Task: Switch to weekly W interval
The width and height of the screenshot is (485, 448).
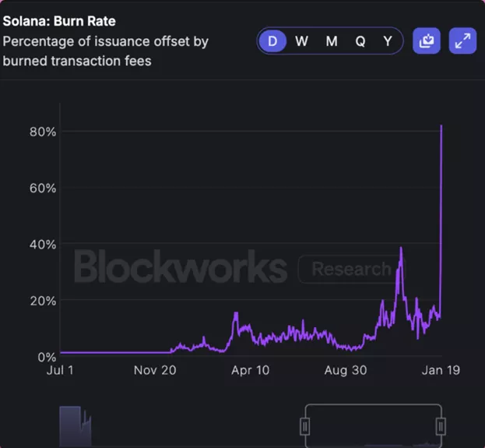Action: coord(301,41)
